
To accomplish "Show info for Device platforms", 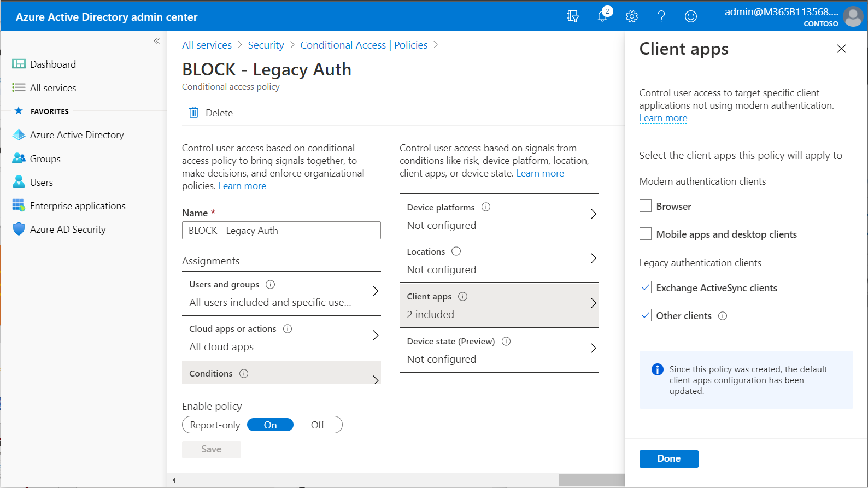I will [x=486, y=207].
